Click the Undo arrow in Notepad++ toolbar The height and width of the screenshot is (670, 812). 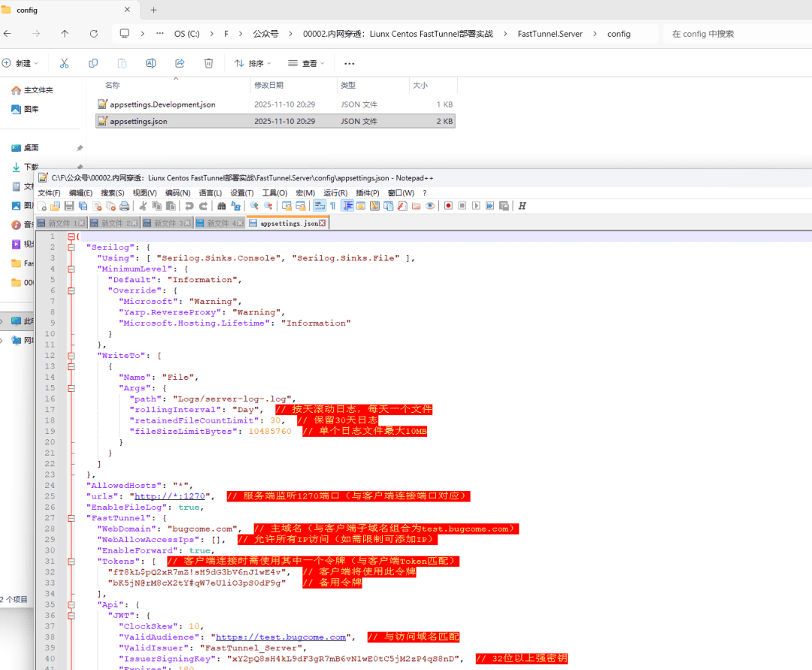189,206
